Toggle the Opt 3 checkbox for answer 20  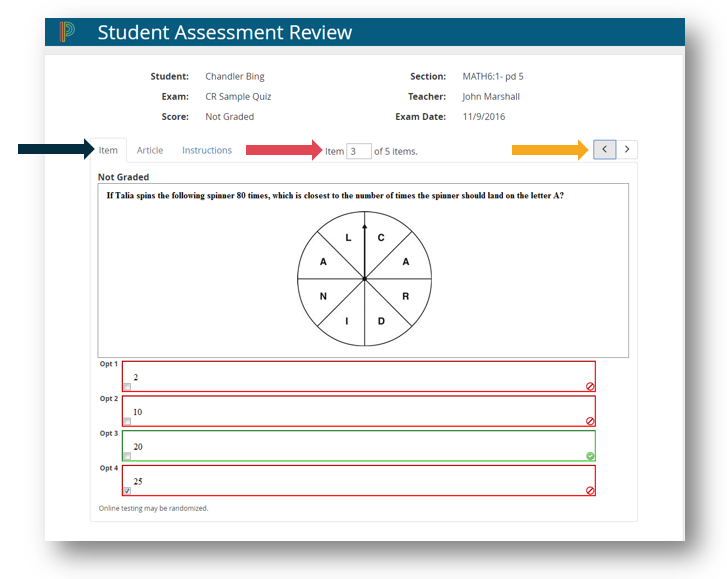127,456
